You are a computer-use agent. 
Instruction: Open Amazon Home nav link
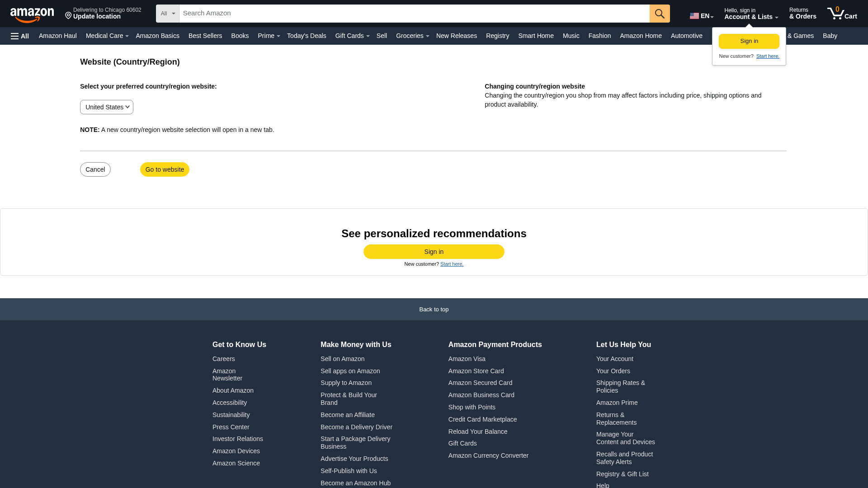tap(641, 36)
